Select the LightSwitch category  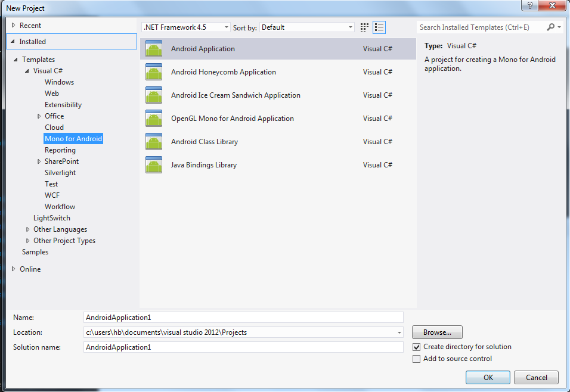pyautogui.click(x=52, y=218)
